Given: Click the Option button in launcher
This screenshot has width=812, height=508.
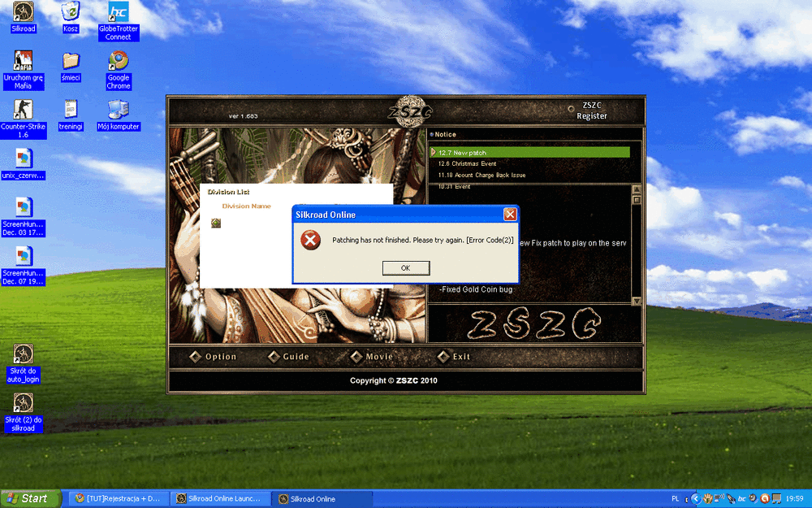Looking at the screenshot, I should [x=214, y=357].
